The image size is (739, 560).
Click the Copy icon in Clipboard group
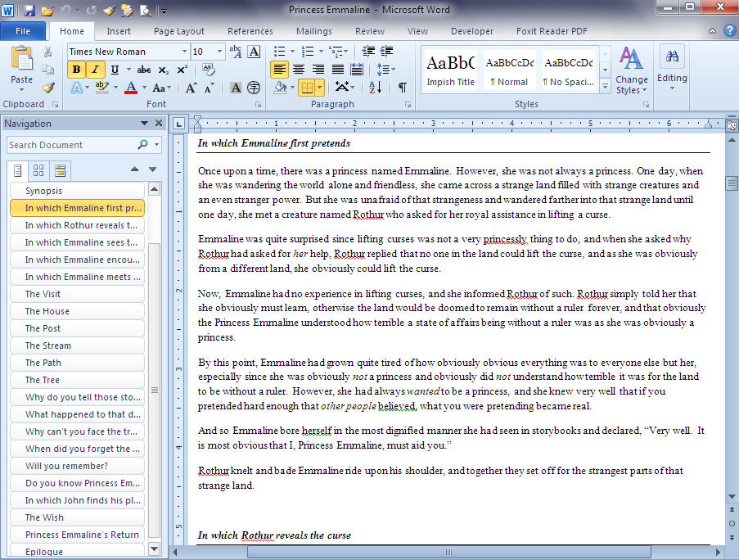coord(48,70)
